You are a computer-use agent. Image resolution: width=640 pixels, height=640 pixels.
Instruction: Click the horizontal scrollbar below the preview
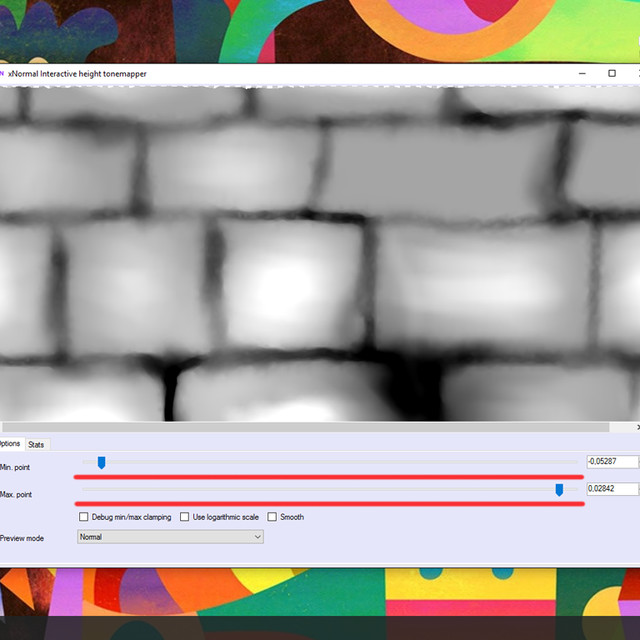click(305, 427)
